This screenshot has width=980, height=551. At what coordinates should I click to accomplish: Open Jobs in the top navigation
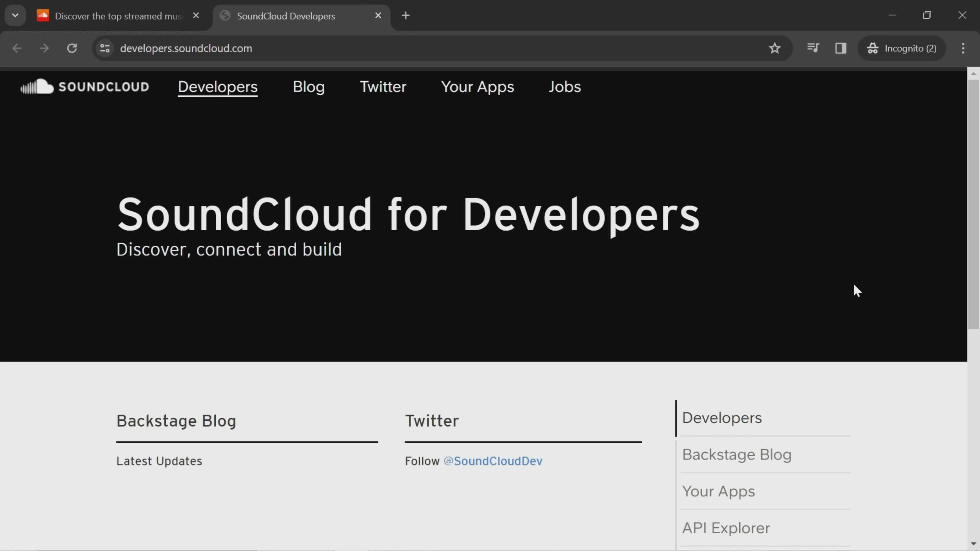pos(565,87)
